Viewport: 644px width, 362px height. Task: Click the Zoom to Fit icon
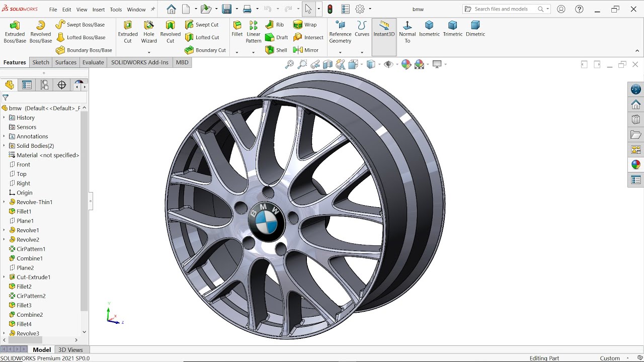[289, 64]
